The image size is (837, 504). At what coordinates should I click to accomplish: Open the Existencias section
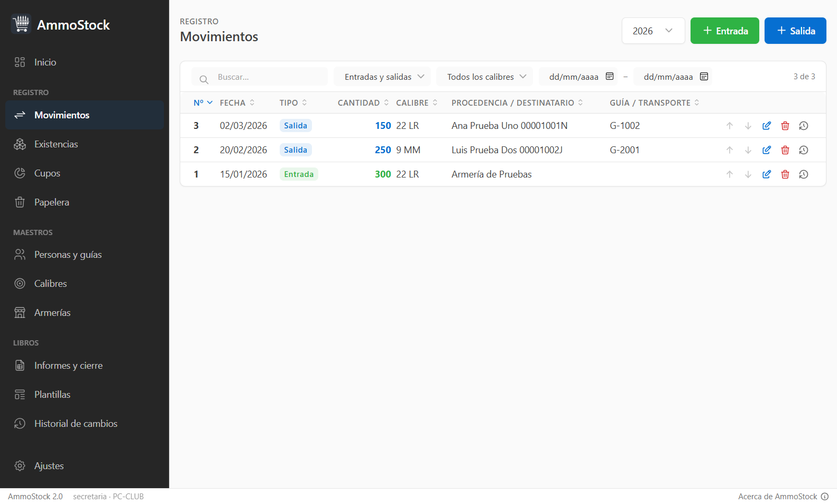pos(85,144)
